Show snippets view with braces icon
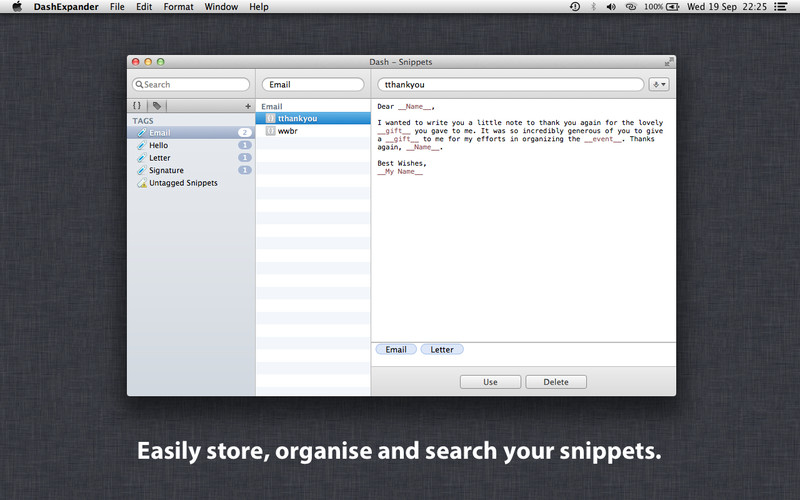 (x=137, y=106)
